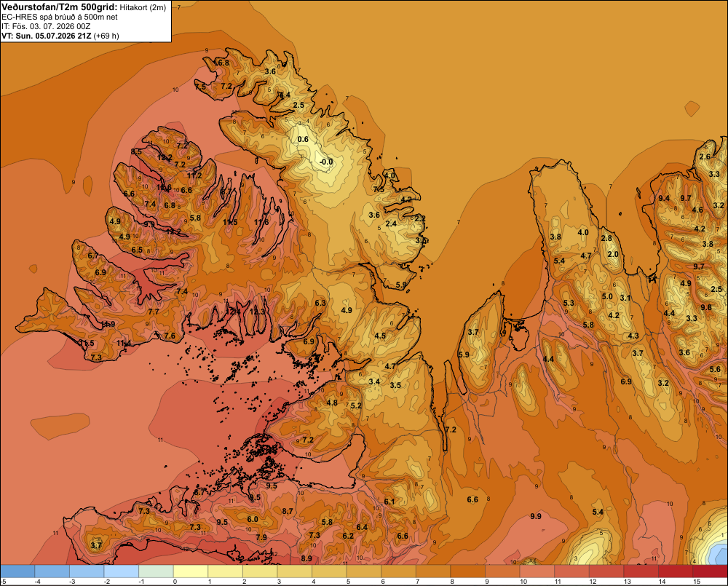Screen dimensions: 728x586
Task: Click the Veðurstofan/T2m 500grid title text
Action: [59, 7]
